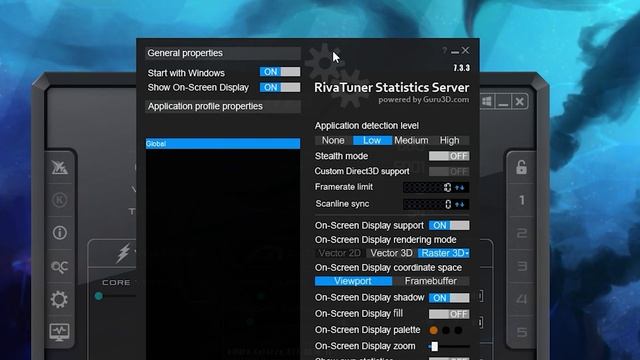Select the Global profile in the list

pyautogui.click(x=223, y=143)
